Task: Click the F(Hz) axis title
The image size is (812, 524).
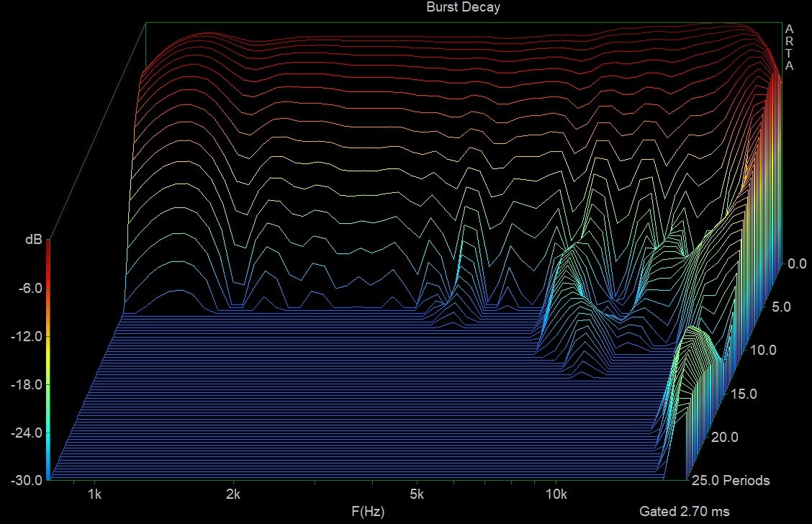Action: pos(367,512)
